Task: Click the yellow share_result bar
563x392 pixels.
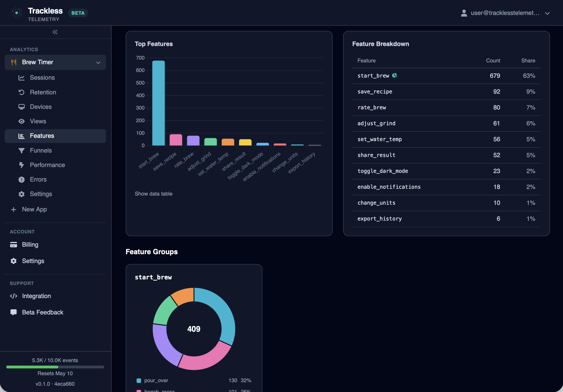Action: [245, 142]
